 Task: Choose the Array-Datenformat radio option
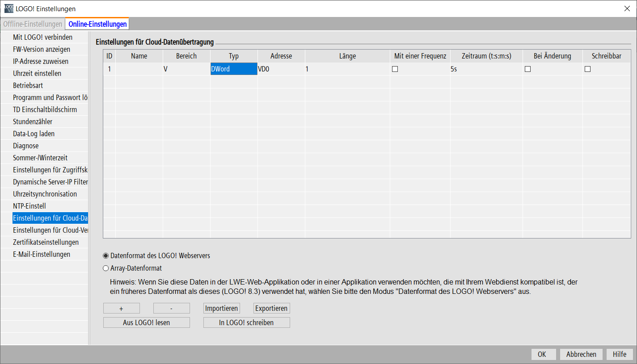(x=105, y=268)
